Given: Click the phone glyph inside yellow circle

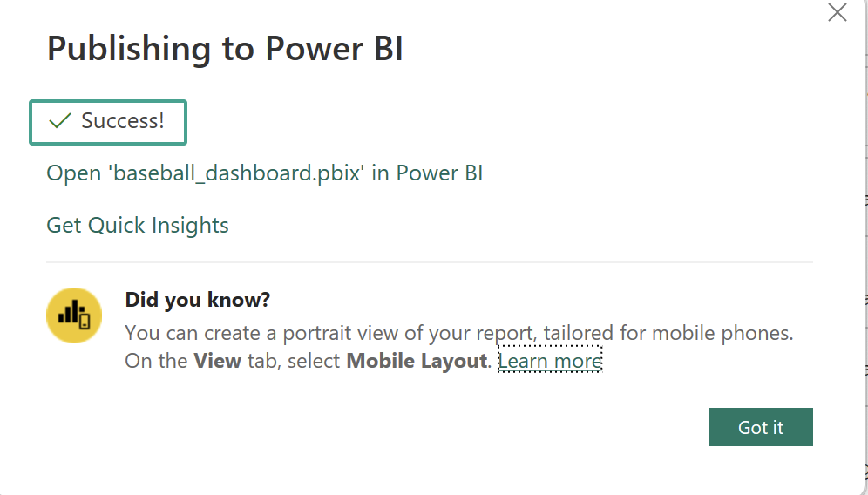Looking at the screenshot, I should pyautogui.click(x=85, y=321).
